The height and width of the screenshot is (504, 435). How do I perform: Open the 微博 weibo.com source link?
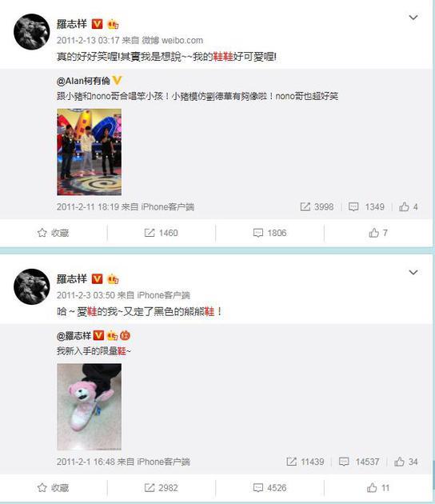tap(173, 40)
